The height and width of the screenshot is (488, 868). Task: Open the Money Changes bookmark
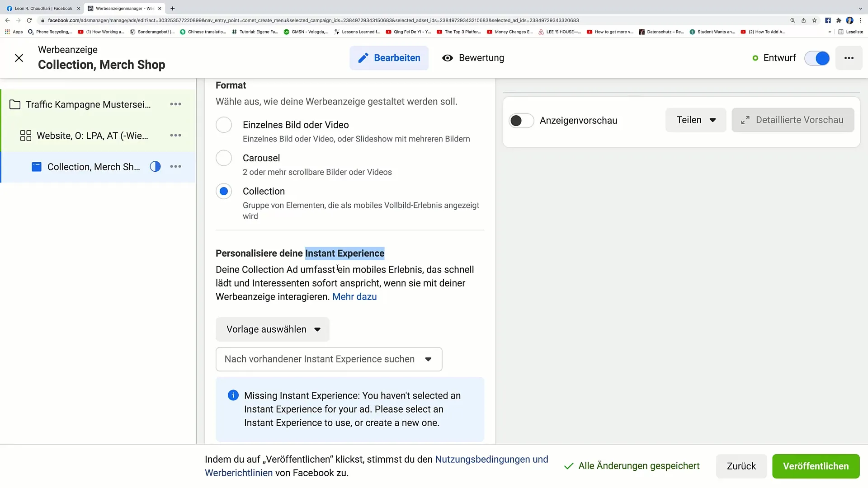(509, 32)
